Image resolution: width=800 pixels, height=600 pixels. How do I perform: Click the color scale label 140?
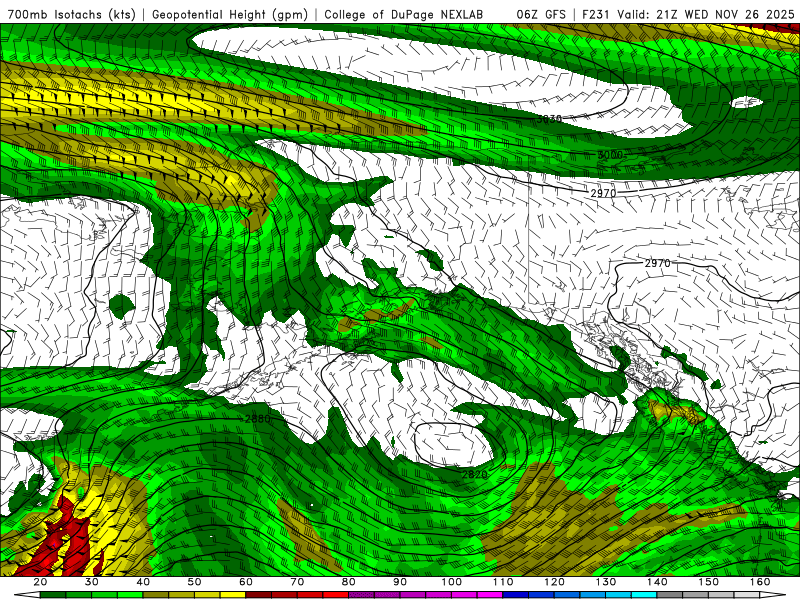pos(657,582)
